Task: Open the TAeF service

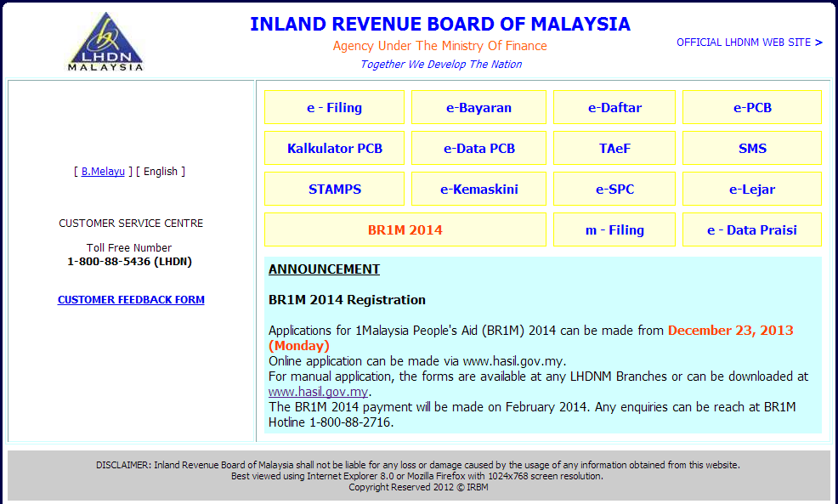Action: [614, 148]
